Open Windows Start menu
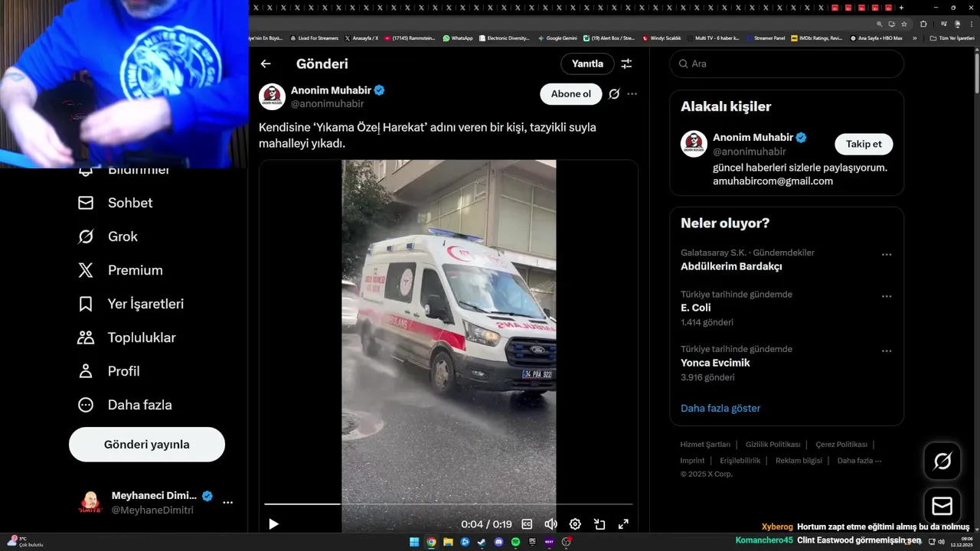This screenshot has height=551, width=980. pos(414,542)
